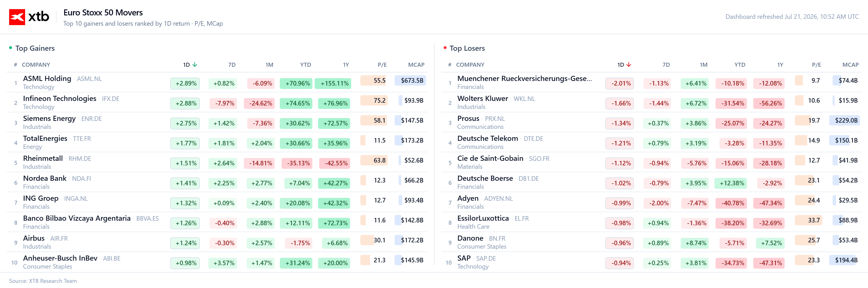Sort Top Losers by the P/E column

816,65
